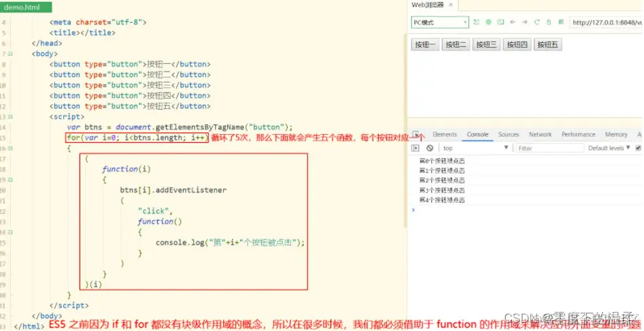Switch to the Console tab
644x331 pixels.
[x=477, y=134]
